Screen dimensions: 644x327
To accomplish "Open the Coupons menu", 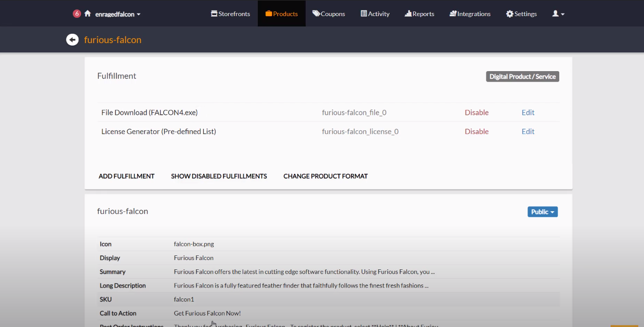I will coord(328,13).
